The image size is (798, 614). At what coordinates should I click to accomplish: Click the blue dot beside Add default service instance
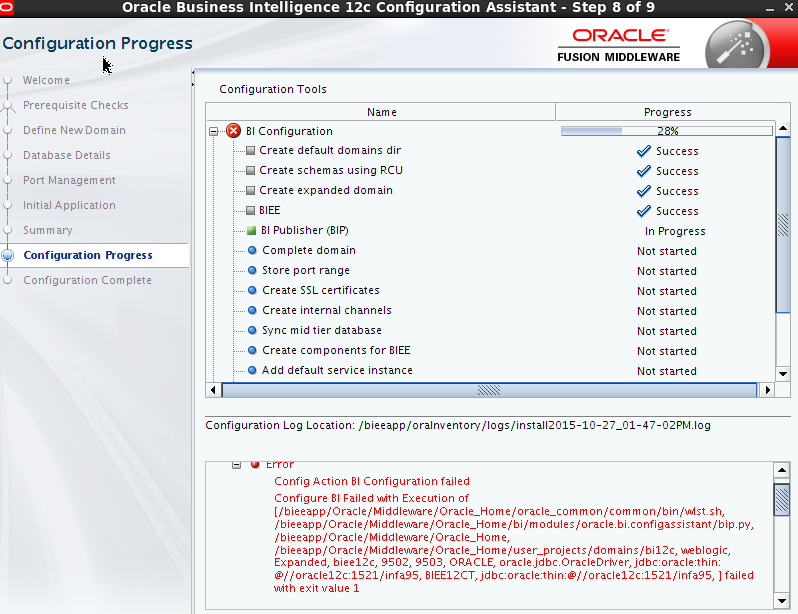[x=252, y=370]
